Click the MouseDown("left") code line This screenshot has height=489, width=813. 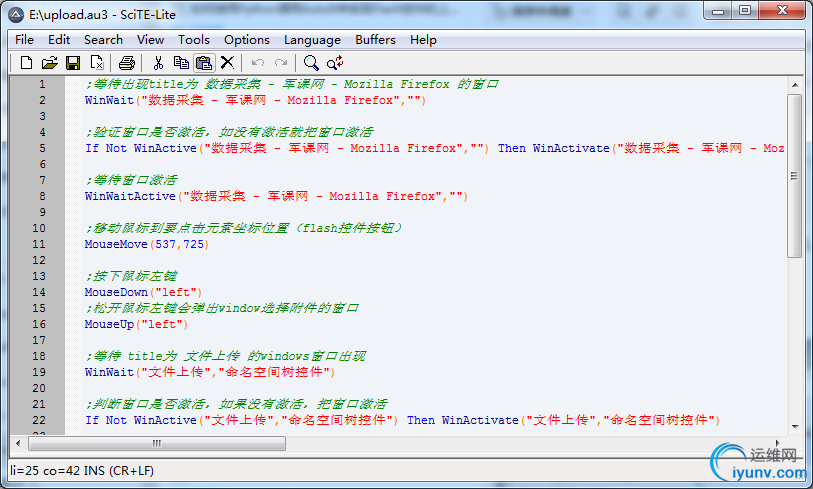coord(143,292)
